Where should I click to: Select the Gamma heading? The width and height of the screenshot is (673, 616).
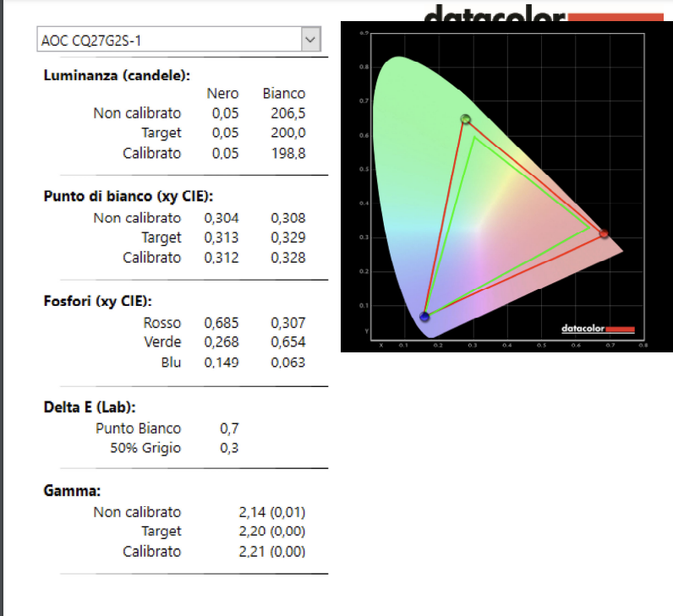click(x=72, y=490)
